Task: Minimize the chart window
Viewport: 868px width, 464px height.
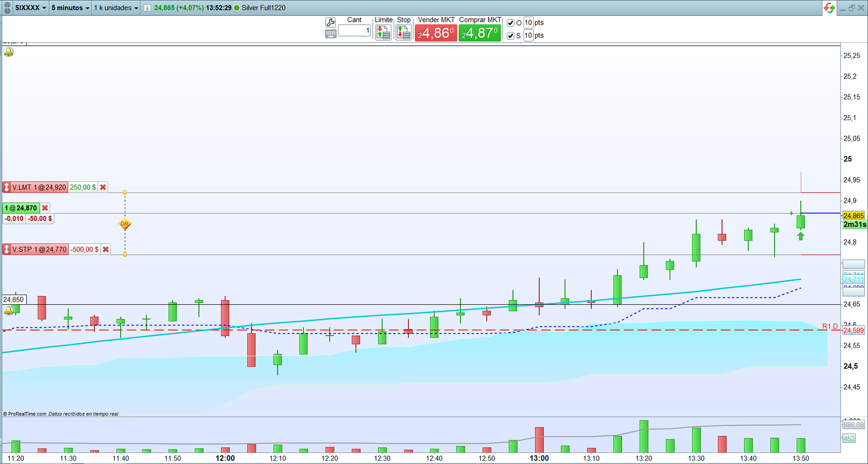Action: pyautogui.click(x=842, y=8)
